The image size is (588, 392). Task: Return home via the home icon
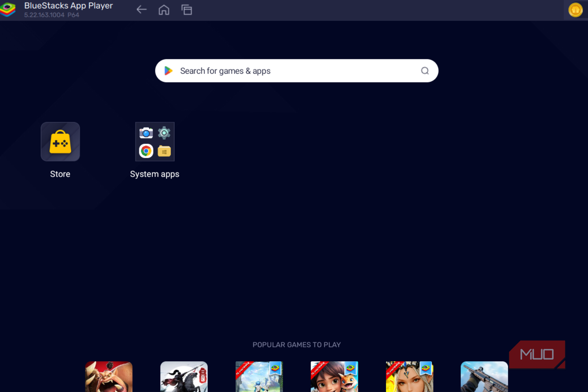[x=164, y=10]
